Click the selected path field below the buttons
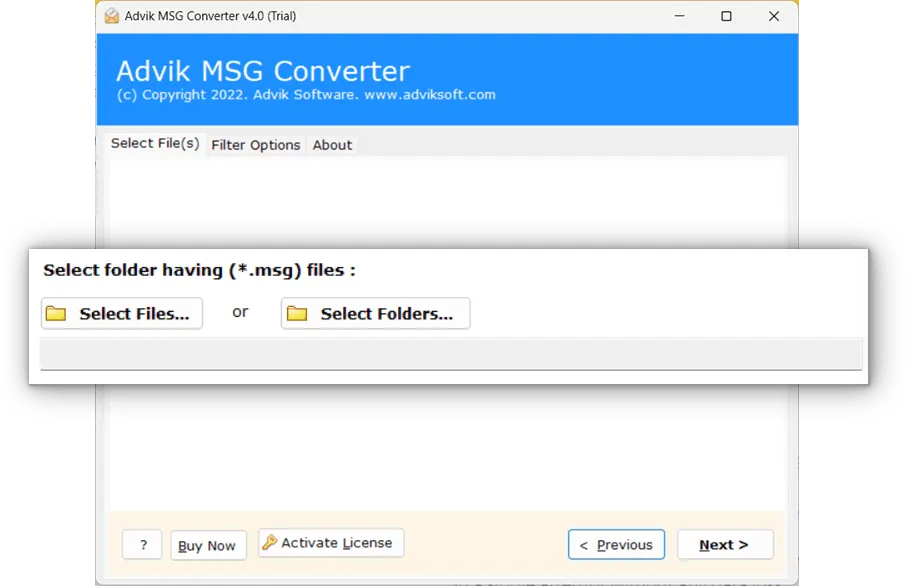 click(451, 354)
